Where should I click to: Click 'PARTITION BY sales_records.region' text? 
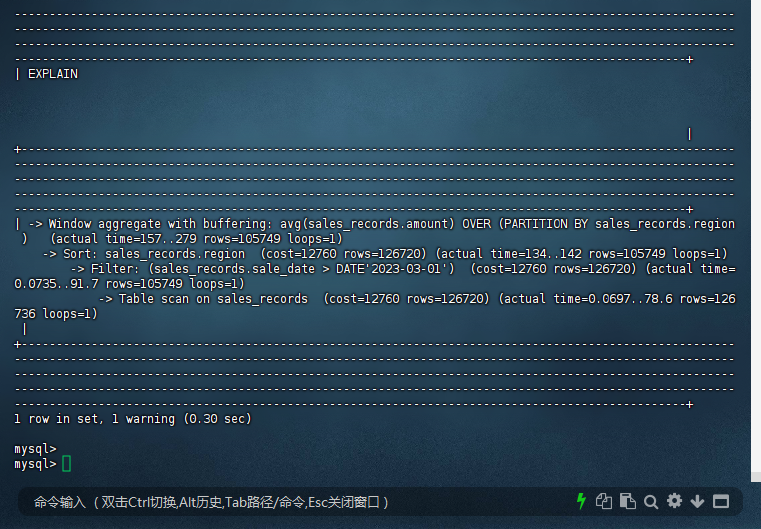click(619, 224)
